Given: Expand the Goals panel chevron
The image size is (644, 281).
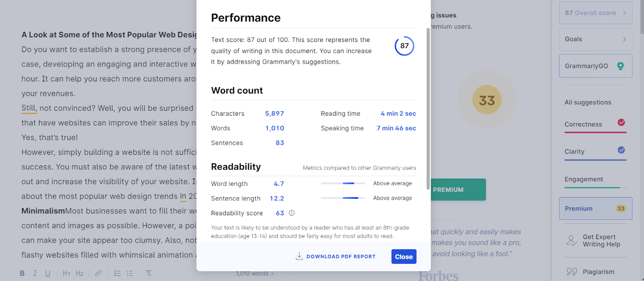Looking at the screenshot, I should (x=624, y=39).
